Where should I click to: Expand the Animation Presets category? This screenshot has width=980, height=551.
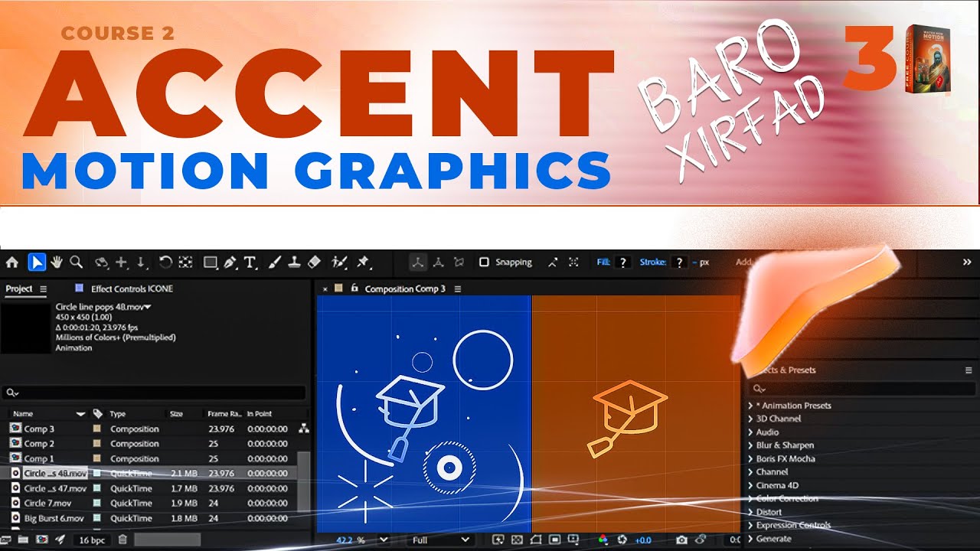[750, 406]
